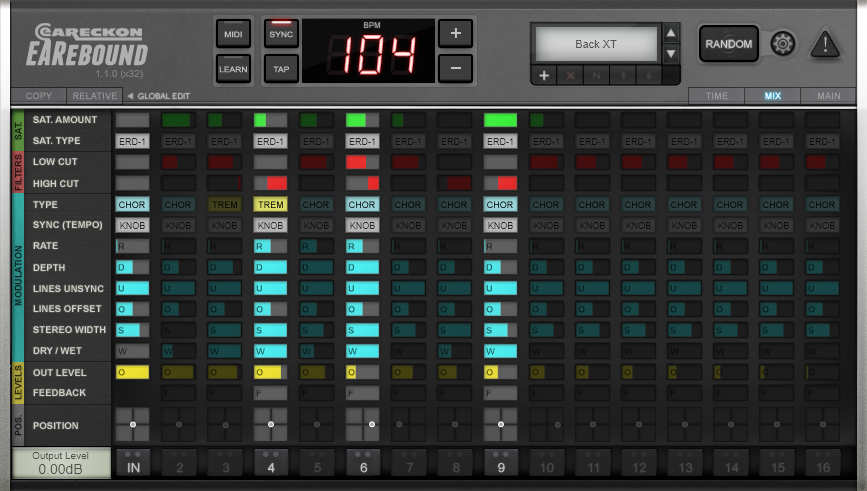Toggle tempo SYNC button
Viewport: 867px width, 491px height.
coord(281,33)
